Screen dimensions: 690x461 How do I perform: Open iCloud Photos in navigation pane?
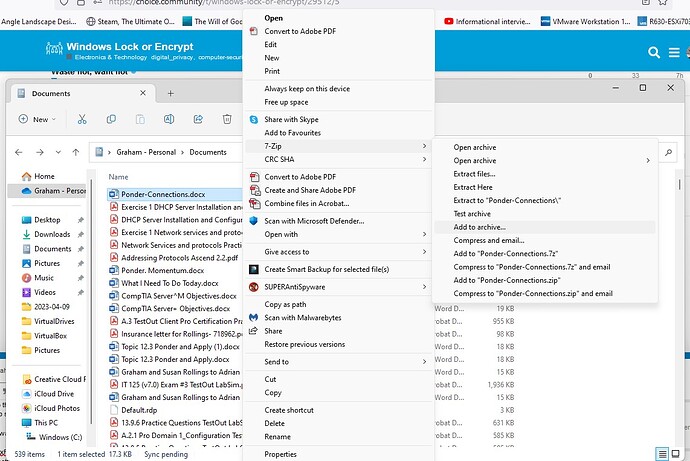[x=57, y=408]
